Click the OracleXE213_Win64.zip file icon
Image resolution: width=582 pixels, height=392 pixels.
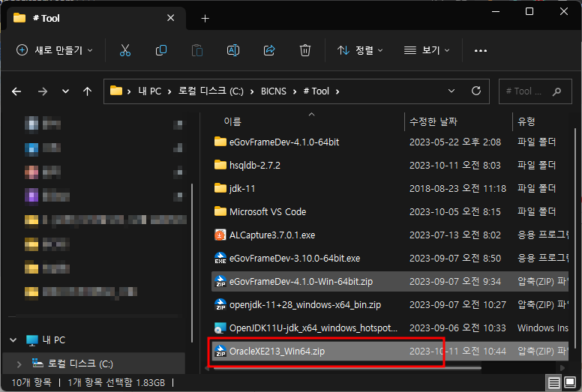pyautogui.click(x=220, y=352)
